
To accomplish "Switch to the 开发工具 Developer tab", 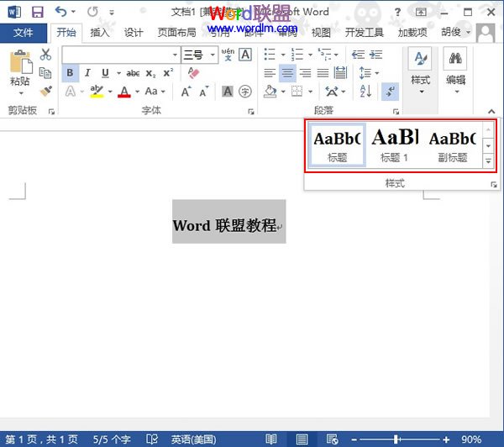I will 364,33.
